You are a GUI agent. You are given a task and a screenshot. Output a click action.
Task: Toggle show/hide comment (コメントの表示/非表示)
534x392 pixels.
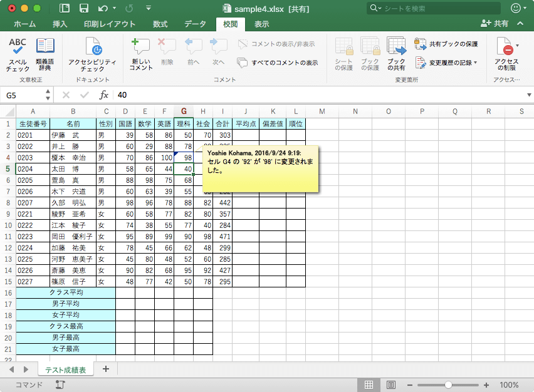tap(276, 44)
